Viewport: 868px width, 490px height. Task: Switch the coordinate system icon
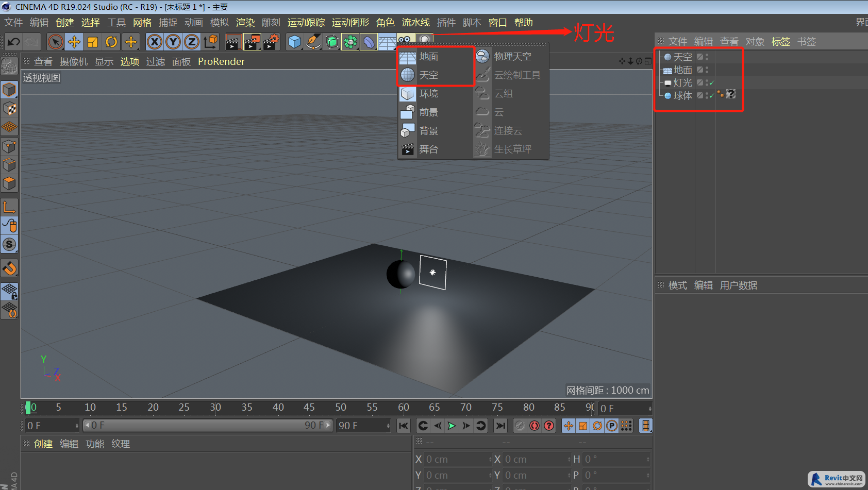pos(210,42)
